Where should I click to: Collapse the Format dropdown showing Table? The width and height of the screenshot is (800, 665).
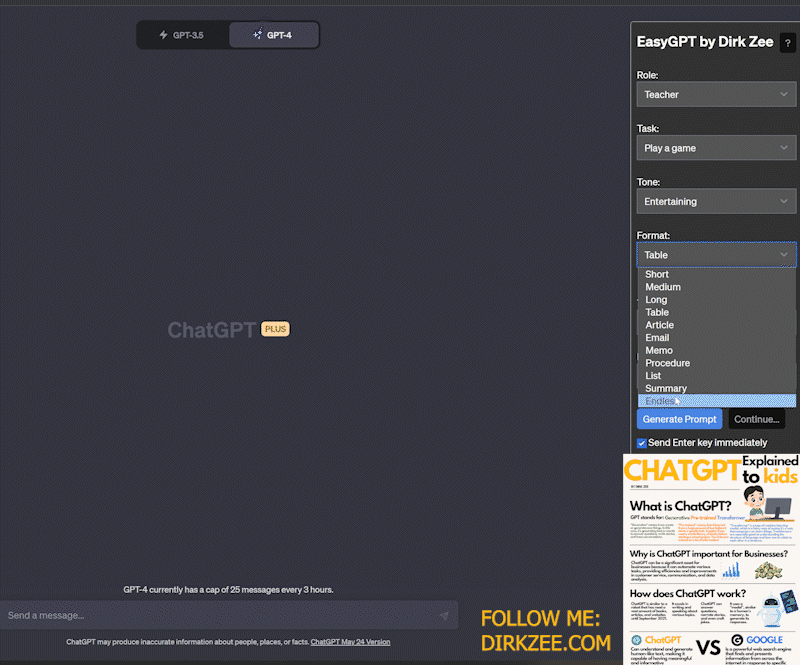tap(716, 255)
